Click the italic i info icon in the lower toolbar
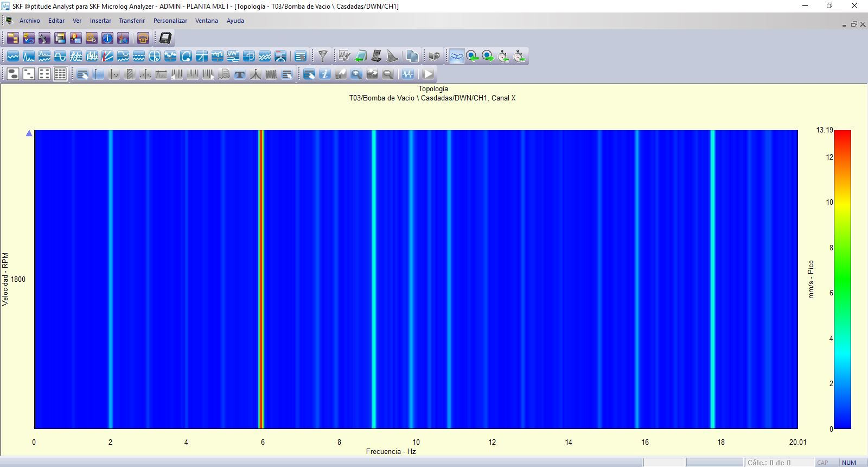 [324, 74]
